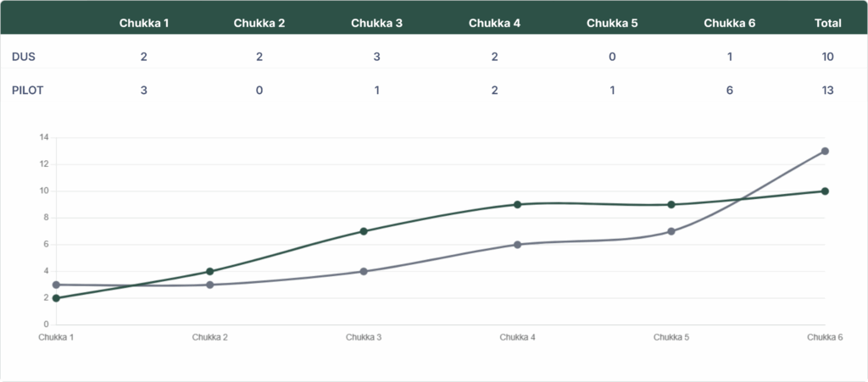This screenshot has width=868, height=382.
Task: Click green DUS data point at Chukka 6
Action: [x=825, y=191]
